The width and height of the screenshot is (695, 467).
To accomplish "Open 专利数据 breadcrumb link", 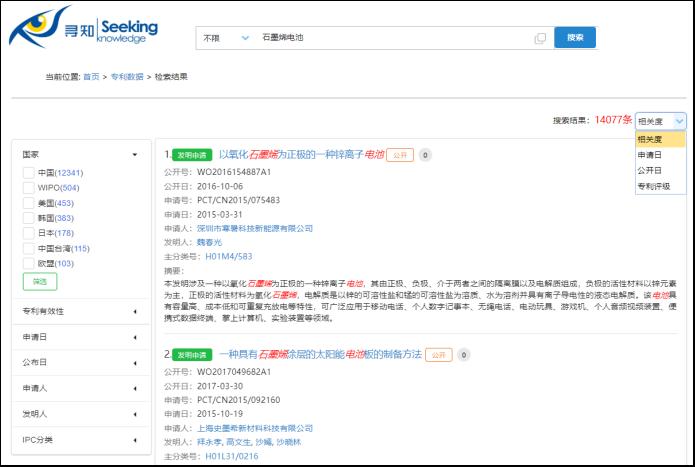I will [x=127, y=77].
